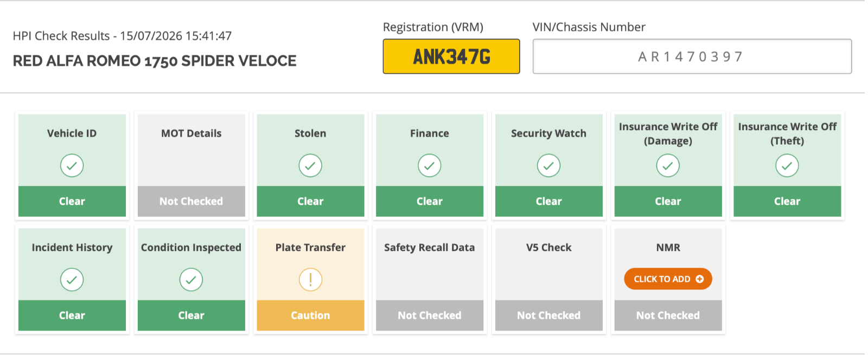Click the Plate Transfer caution exclamation icon

(310, 280)
